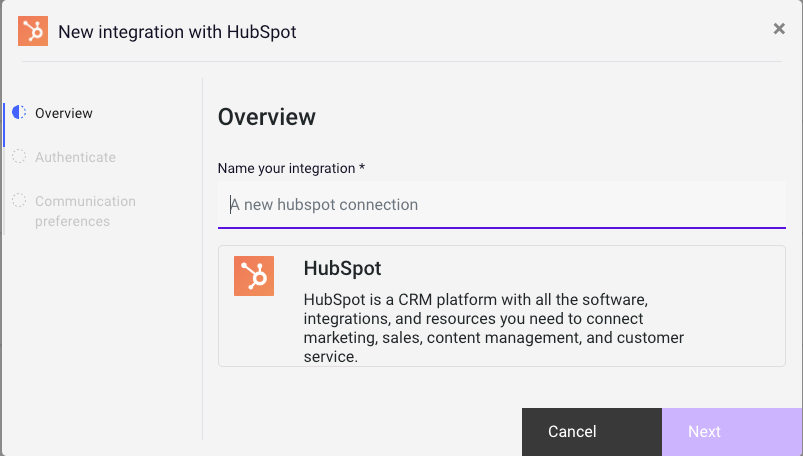This screenshot has width=803, height=456.
Task: Click the HubSpot CRM description text
Action: (x=494, y=328)
